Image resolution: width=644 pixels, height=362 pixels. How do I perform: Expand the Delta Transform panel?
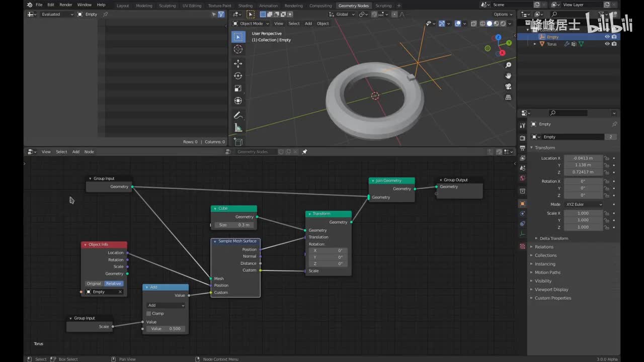point(553,238)
